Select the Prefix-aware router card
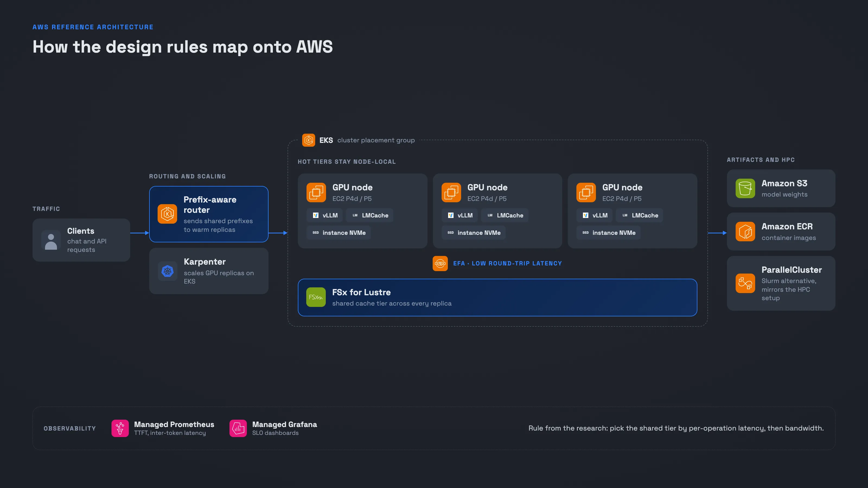 (209, 214)
